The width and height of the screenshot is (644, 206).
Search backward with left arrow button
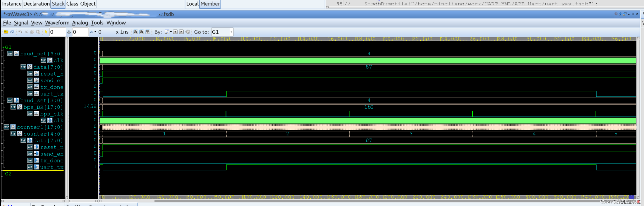pos(175,32)
